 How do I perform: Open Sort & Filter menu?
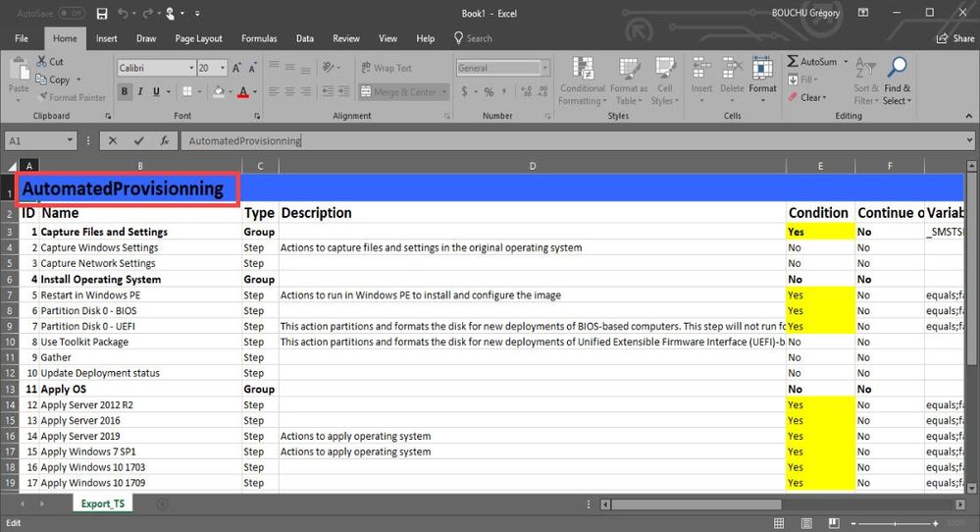point(865,81)
